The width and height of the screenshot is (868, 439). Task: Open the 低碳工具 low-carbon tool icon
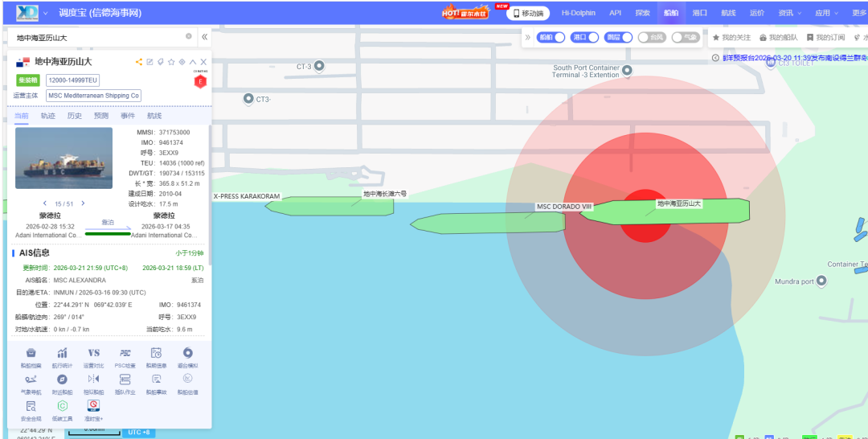click(x=62, y=407)
